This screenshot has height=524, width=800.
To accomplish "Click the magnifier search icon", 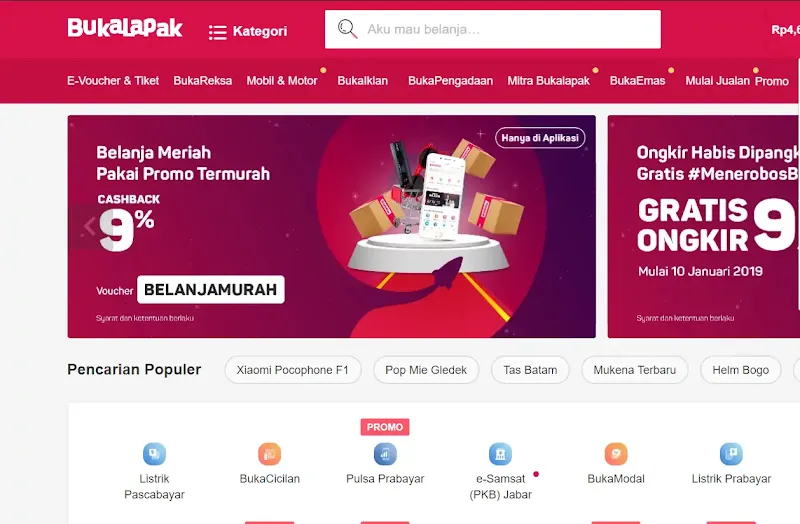I will point(347,29).
